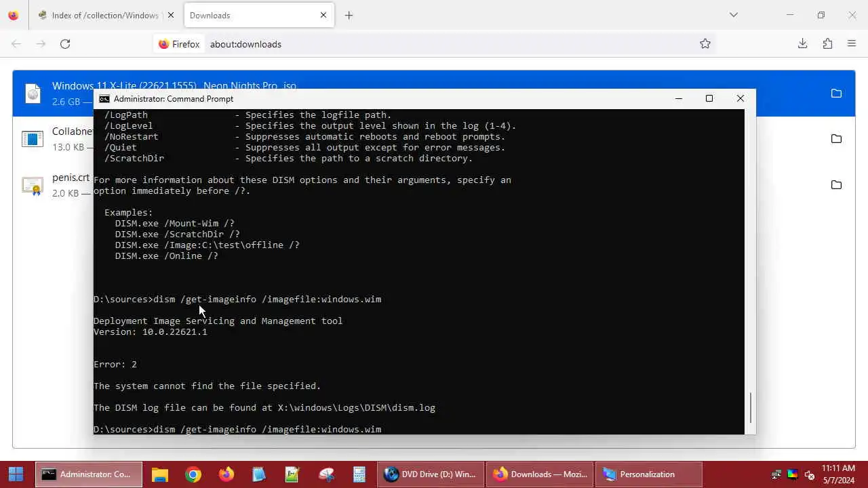Open the Firefox downloads toolbar panel
The height and width of the screenshot is (488, 868).
click(x=802, y=44)
